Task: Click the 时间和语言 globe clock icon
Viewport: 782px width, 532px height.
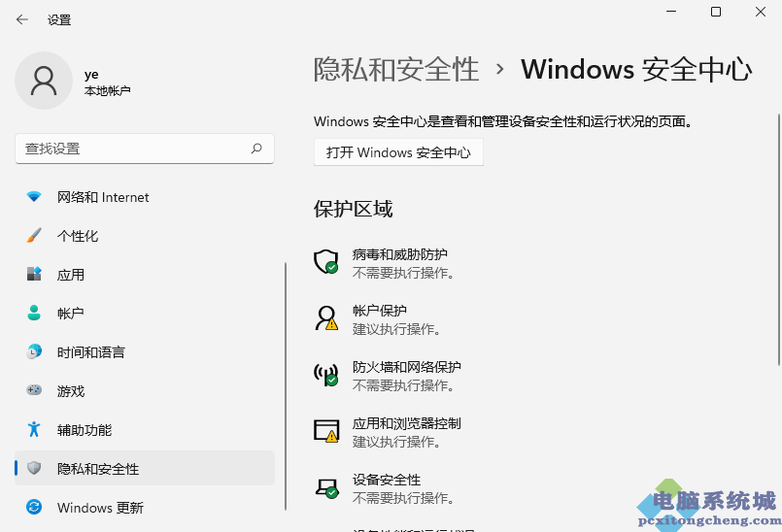Action: point(34,351)
